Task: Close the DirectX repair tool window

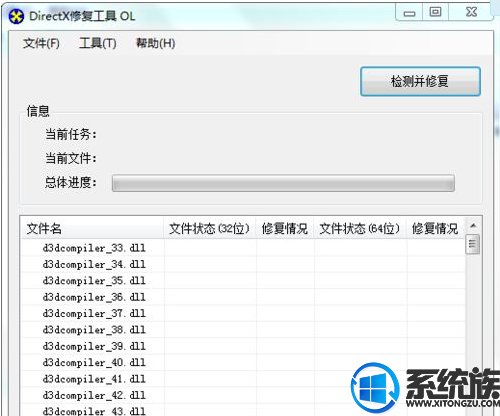Action: pos(471,13)
